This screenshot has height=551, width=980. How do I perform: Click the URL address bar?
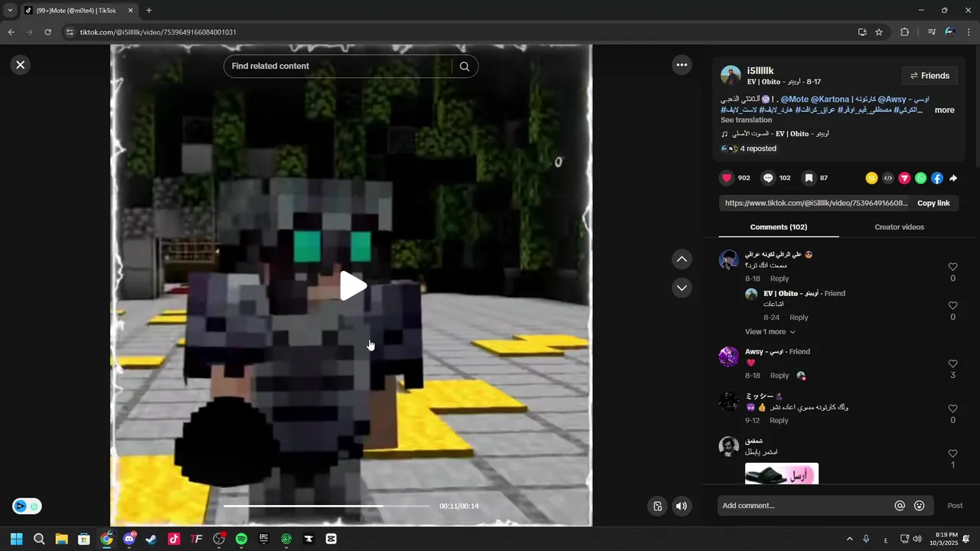click(459, 32)
